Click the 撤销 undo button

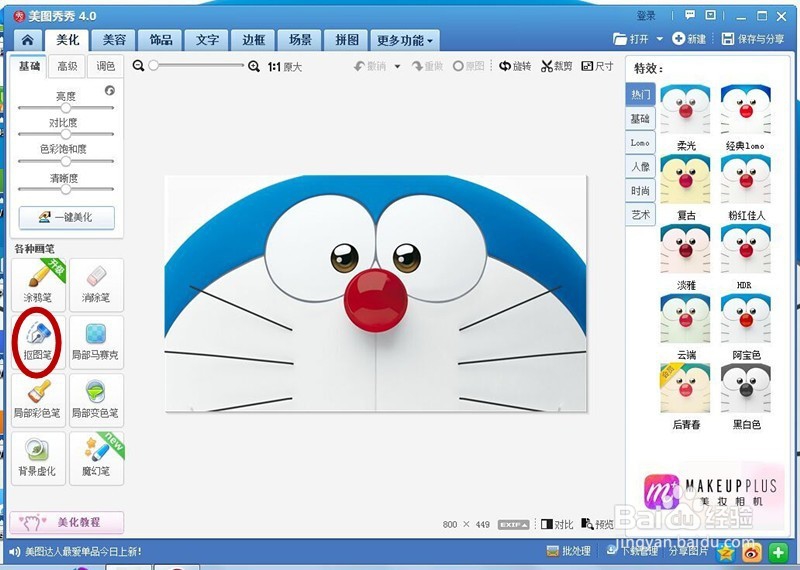point(371,66)
